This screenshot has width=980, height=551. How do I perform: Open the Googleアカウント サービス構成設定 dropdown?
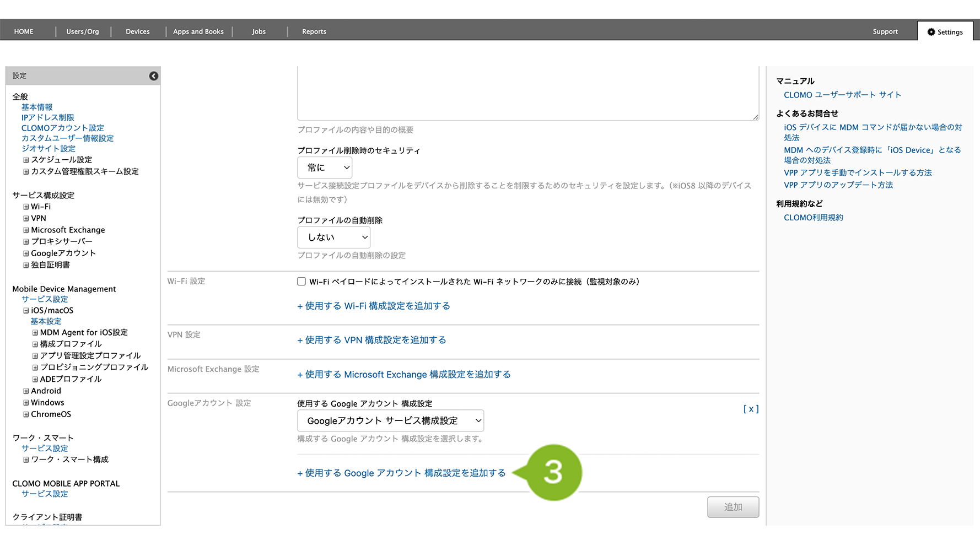coord(390,421)
